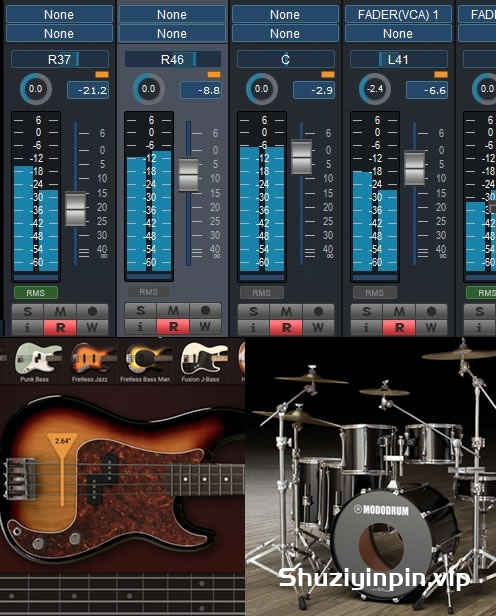
Task: Toggle input monitor on L41 channel
Action: (367, 327)
